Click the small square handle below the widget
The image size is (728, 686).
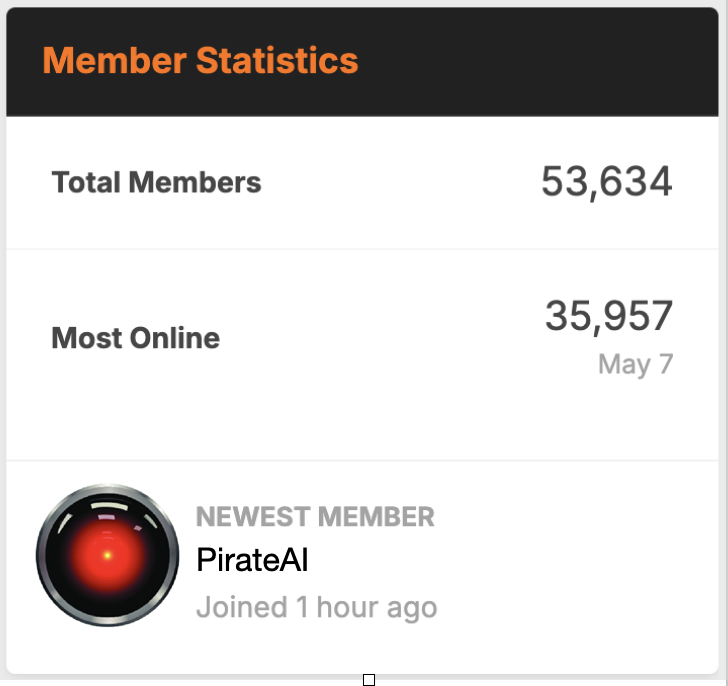pos(369,680)
